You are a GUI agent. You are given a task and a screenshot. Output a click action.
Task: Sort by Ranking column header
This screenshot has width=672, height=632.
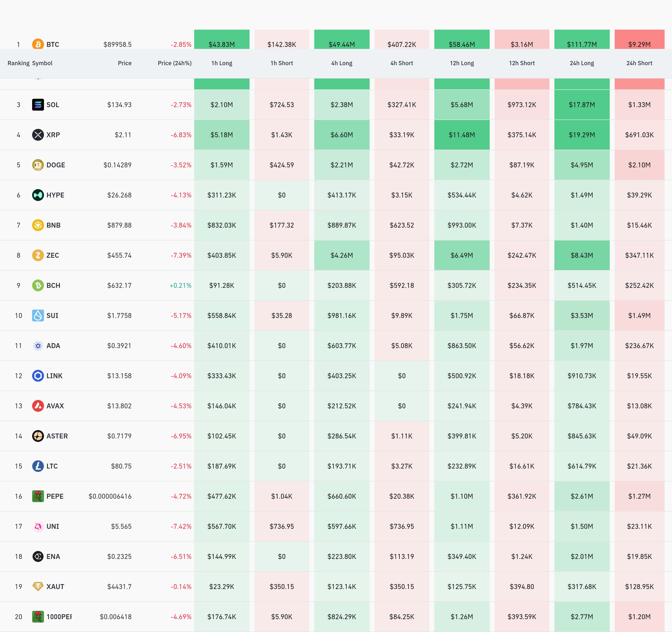tap(18, 63)
